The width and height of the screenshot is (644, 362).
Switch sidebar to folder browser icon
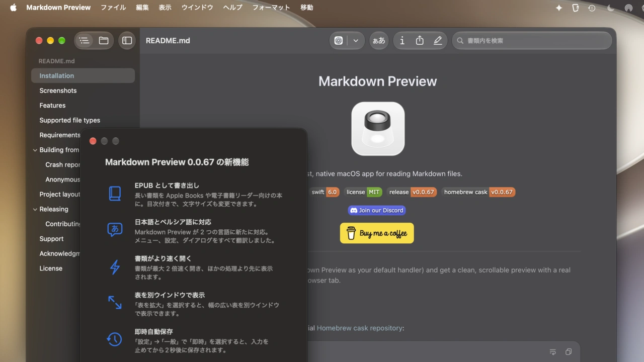(x=104, y=41)
